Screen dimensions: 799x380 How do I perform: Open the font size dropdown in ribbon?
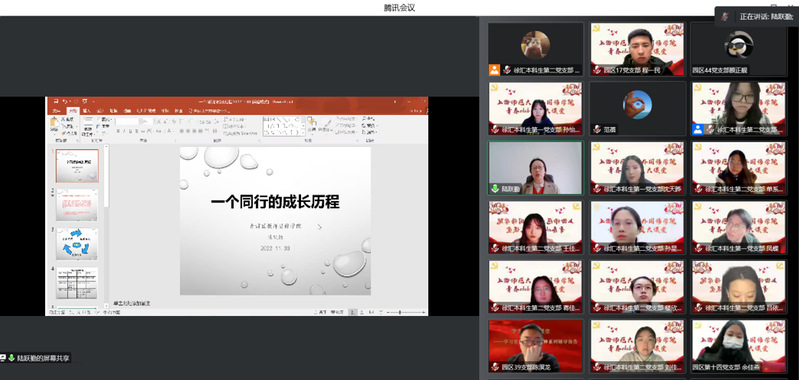(x=146, y=121)
